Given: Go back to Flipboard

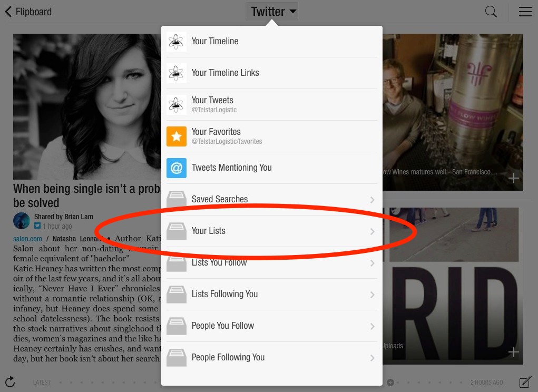Looking at the screenshot, I should tap(28, 12).
